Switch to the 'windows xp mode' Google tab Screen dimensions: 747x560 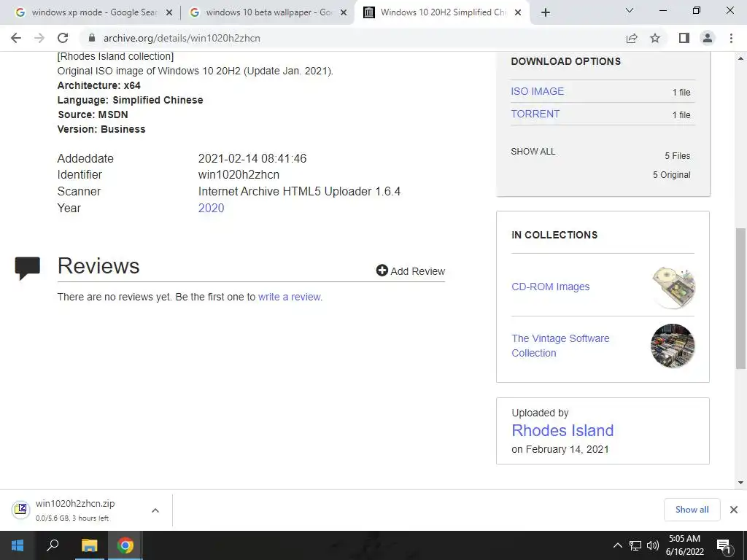click(x=94, y=12)
